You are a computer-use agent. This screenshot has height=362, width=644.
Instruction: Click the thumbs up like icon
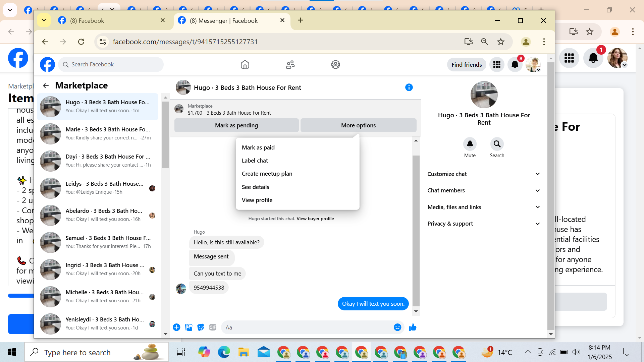coord(413,327)
